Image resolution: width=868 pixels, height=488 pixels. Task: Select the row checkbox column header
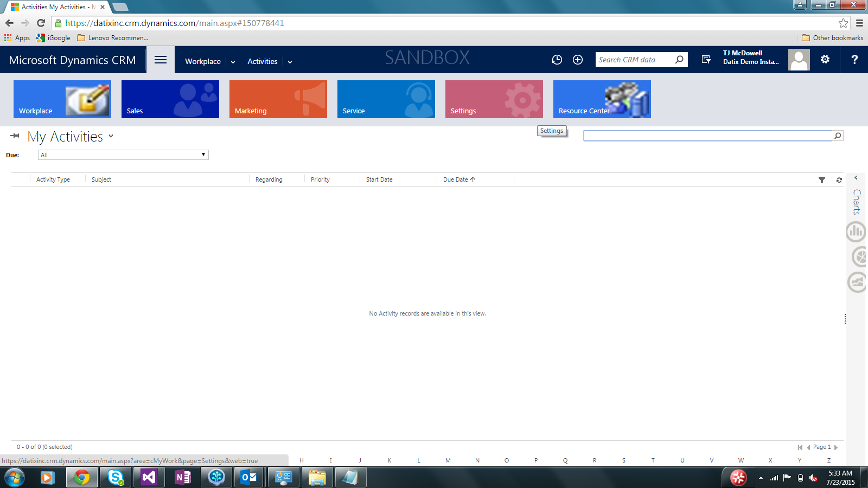pos(21,179)
